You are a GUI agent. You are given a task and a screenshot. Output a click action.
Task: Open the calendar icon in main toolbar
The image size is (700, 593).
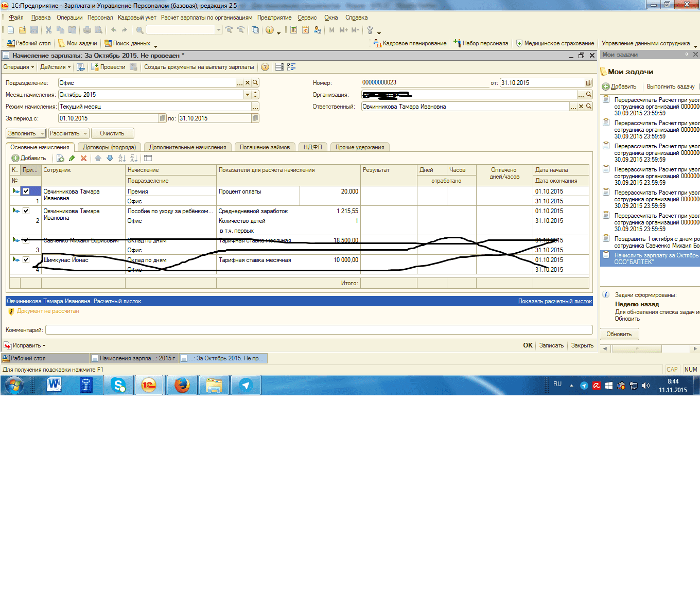(x=305, y=30)
